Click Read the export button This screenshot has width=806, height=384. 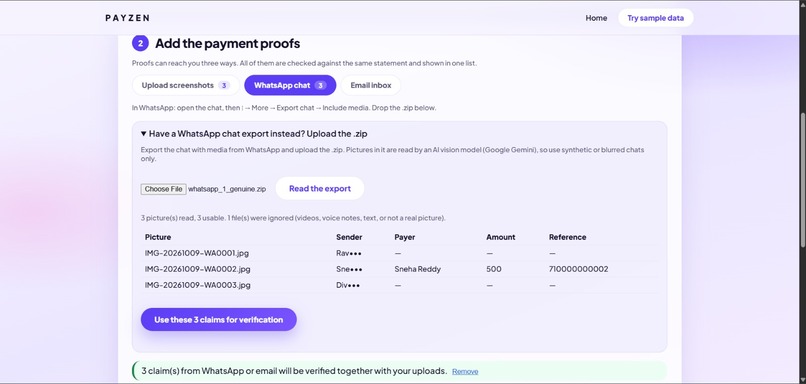pyautogui.click(x=320, y=188)
